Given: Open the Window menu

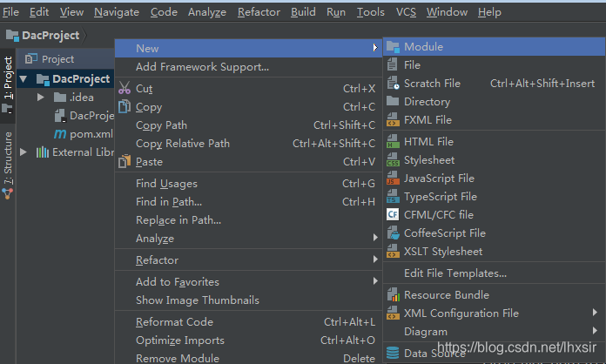Looking at the screenshot, I should pos(447,12).
